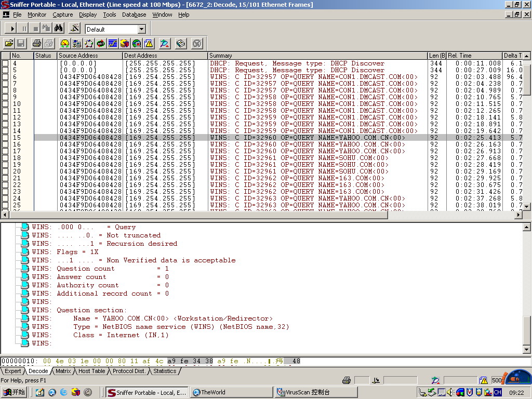Open the Dashboard gauge icon
Image resolution: width=532 pixels, height=399 pixels.
click(65, 43)
